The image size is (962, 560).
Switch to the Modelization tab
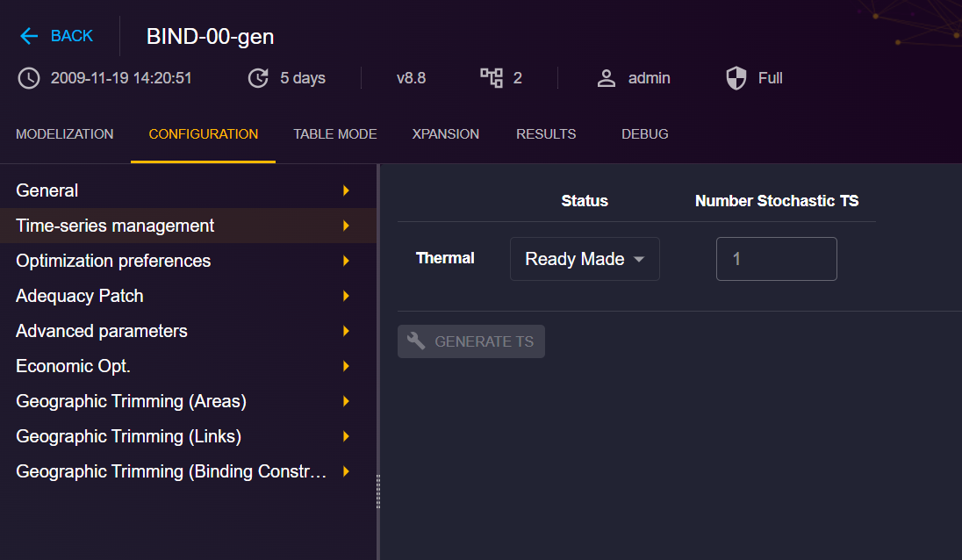(64, 134)
